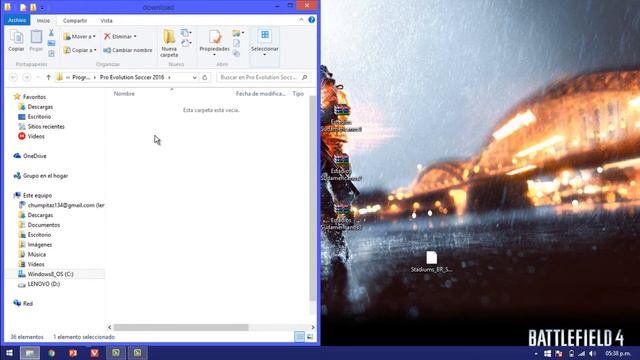Open the Archivo menu
The height and width of the screenshot is (360, 640).
coord(17,20)
